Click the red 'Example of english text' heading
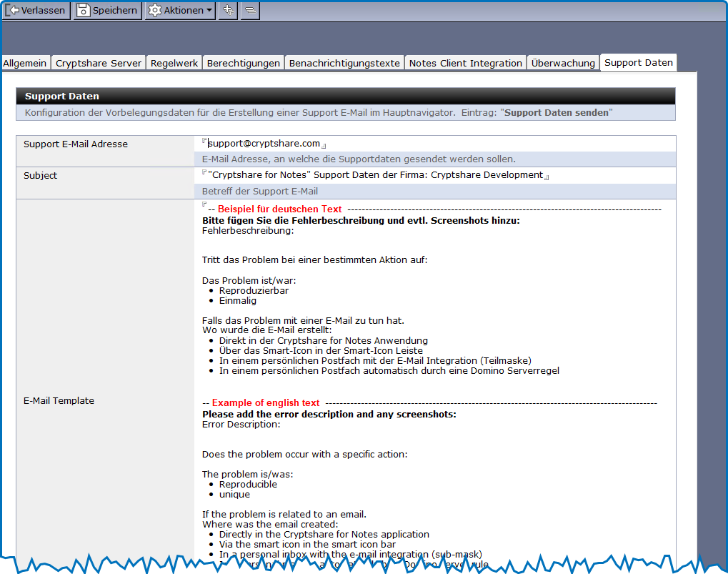The width and height of the screenshot is (728, 574). pos(266,403)
